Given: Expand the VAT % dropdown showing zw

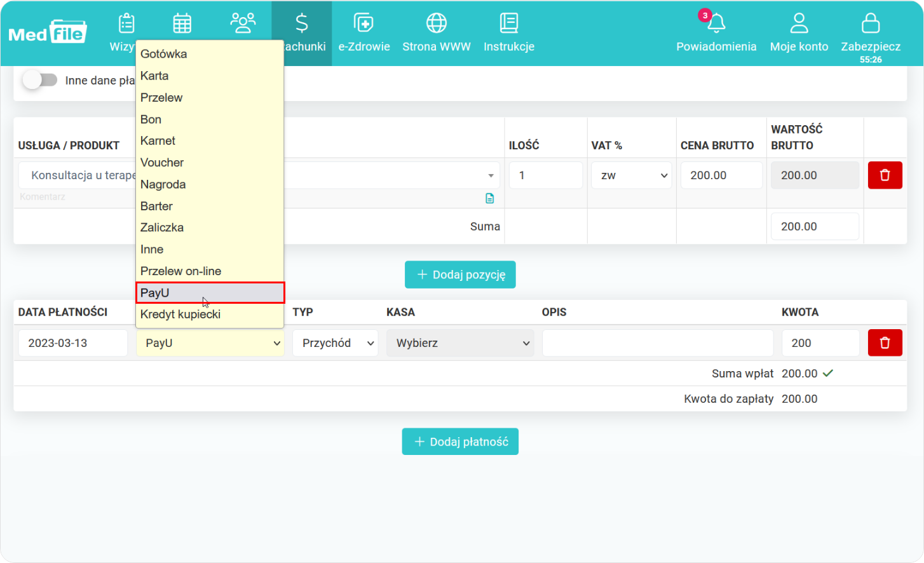Looking at the screenshot, I should coord(632,175).
